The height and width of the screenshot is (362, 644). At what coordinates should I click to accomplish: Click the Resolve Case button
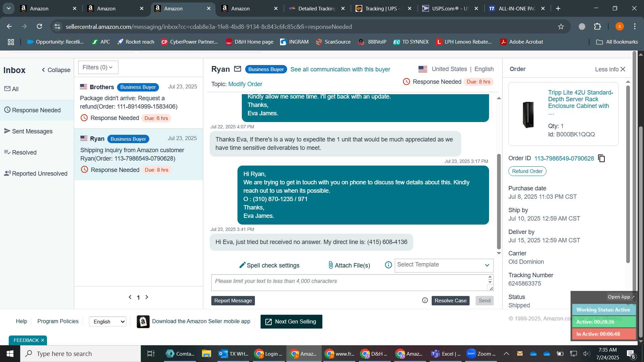pyautogui.click(x=450, y=301)
